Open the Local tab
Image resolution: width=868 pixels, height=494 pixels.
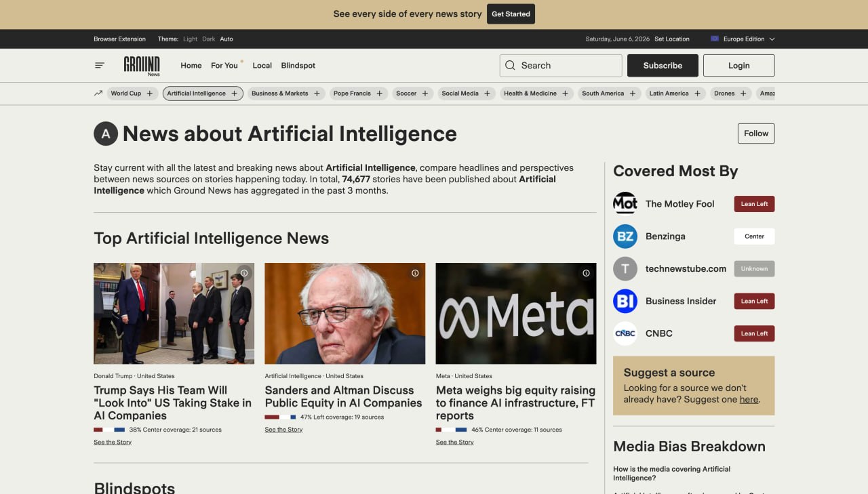point(262,66)
